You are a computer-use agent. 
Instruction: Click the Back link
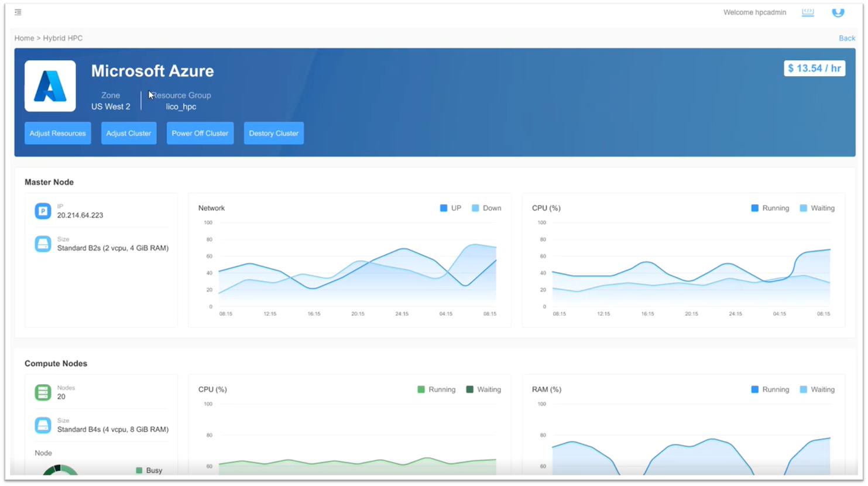[x=846, y=38]
